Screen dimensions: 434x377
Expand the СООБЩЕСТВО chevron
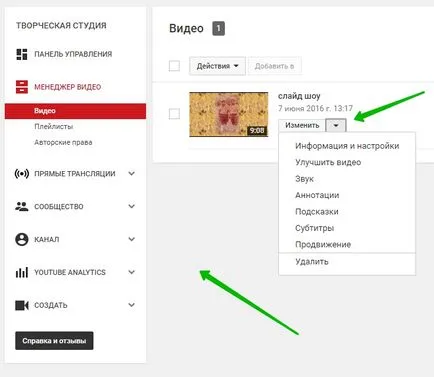(132, 206)
